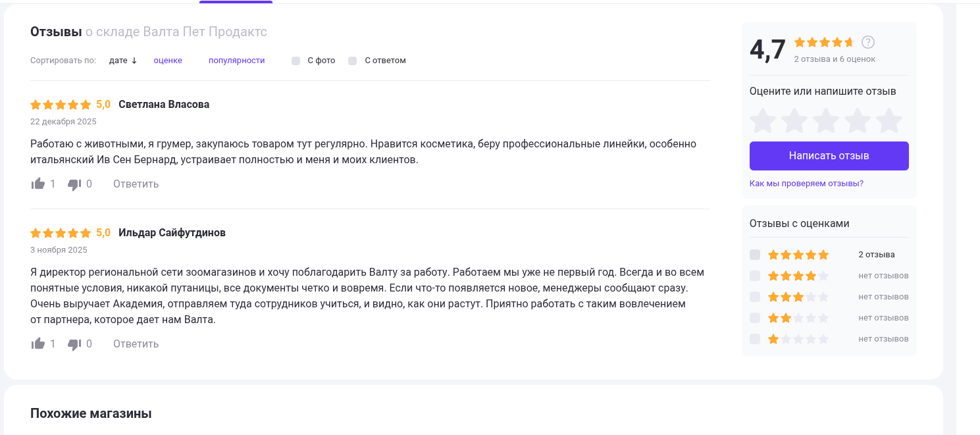980x435 pixels.
Task: Click 'нет отзывов' beside the four-star row
Action: (x=883, y=276)
